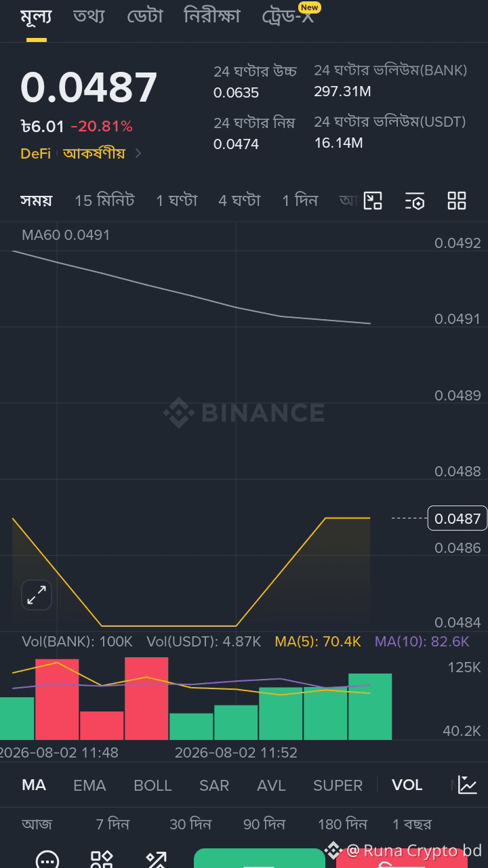Tap the magic wand icon at the bottom
Image resolution: width=488 pixels, height=868 pixels.
[x=156, y=859]
